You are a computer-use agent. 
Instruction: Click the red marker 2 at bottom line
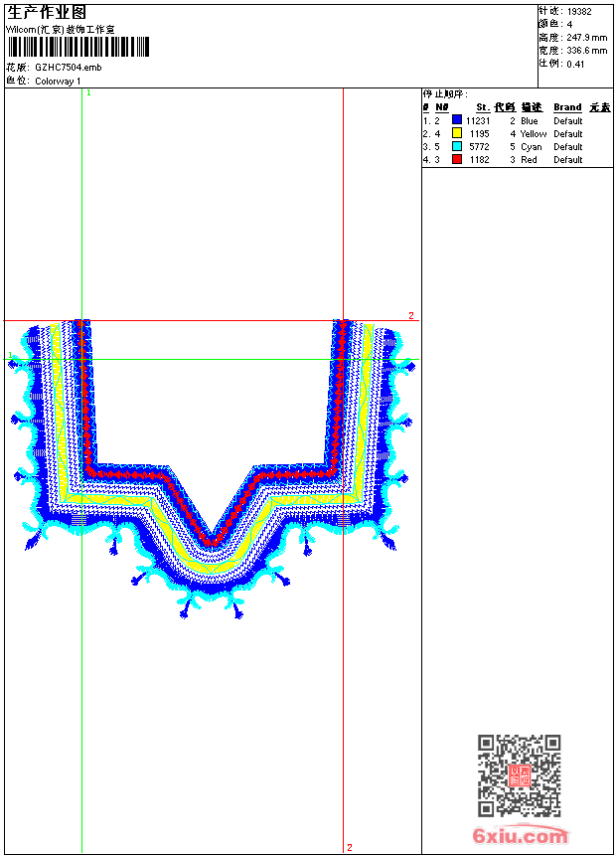tap(350, 847)
